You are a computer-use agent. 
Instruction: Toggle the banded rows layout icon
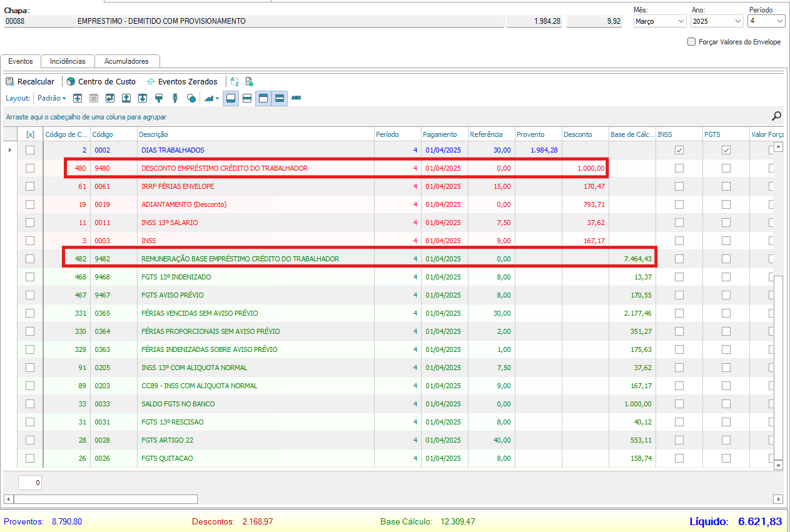point(280,98)
